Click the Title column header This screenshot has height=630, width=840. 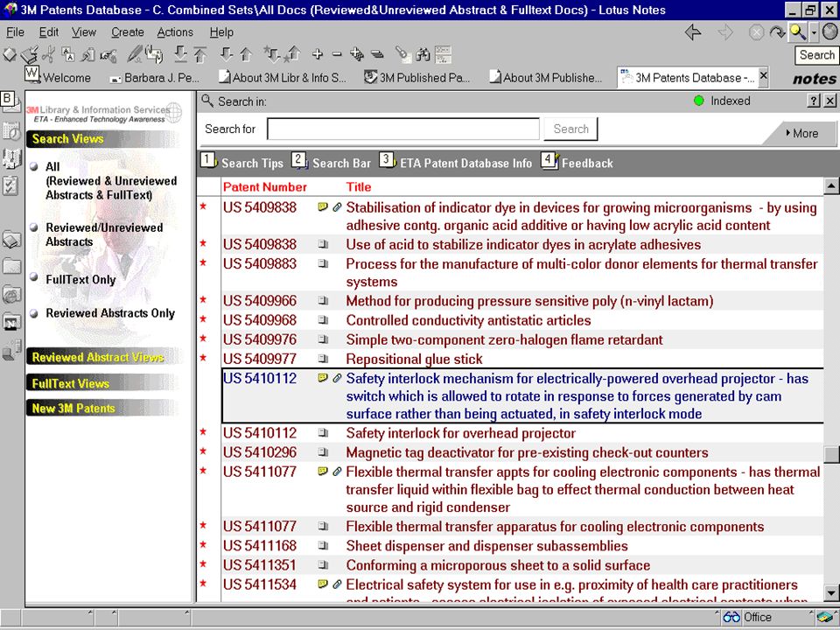359,187
